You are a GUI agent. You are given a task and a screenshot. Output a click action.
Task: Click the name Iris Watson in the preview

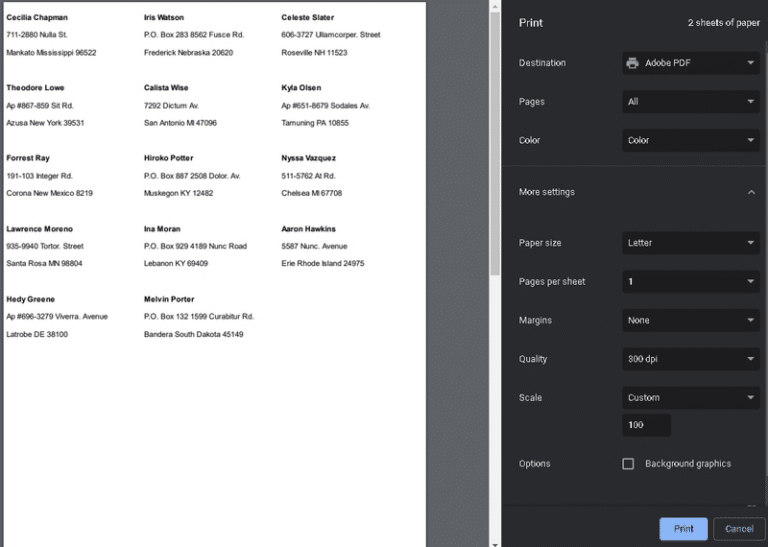click(x=164, y=18)
